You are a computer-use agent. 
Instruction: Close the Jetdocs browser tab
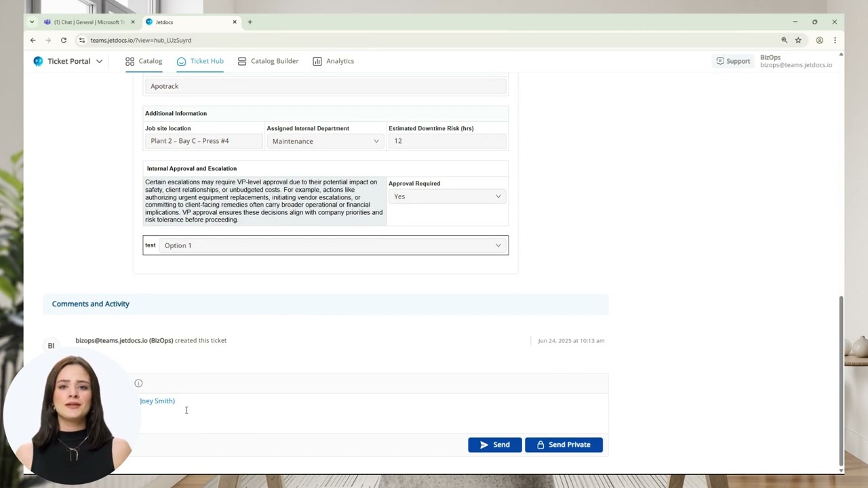click(x=235, y=22)
